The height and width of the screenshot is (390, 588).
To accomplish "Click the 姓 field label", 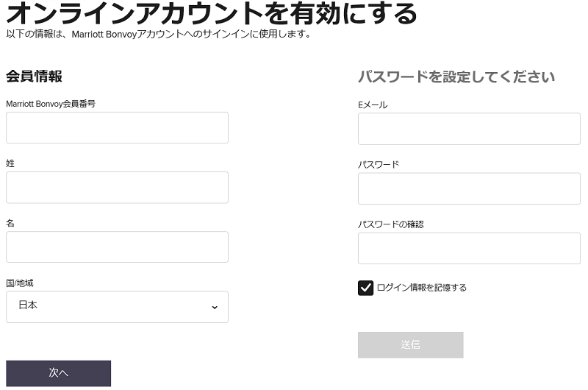I will tap(10, 163).
